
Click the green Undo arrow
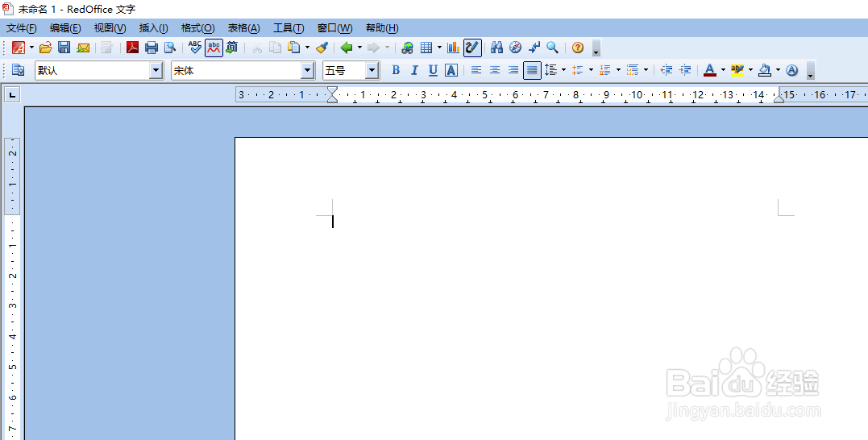coord(347,48)
